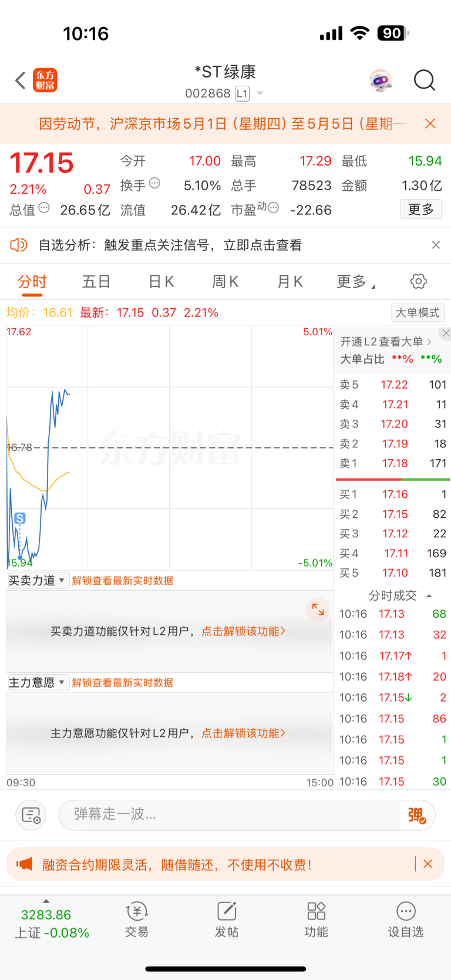Open search with the magnifier icon

click(424, 80)
